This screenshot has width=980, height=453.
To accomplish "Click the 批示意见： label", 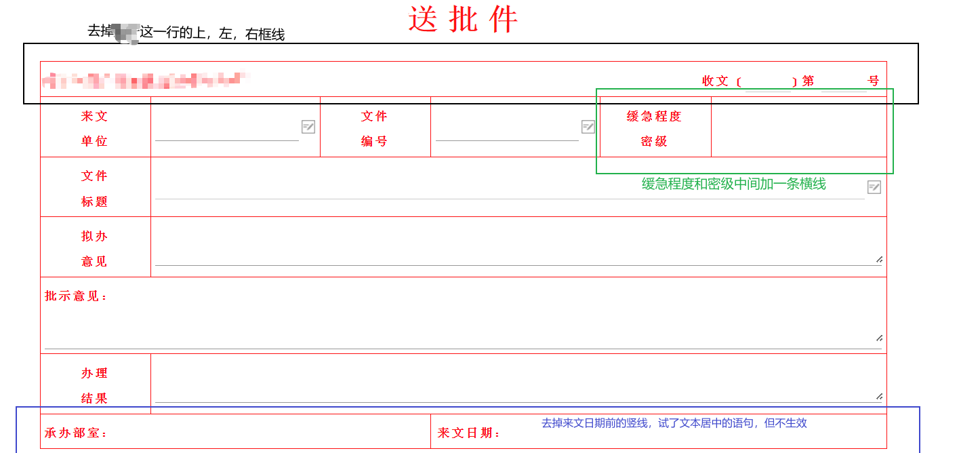I will 77,296.
